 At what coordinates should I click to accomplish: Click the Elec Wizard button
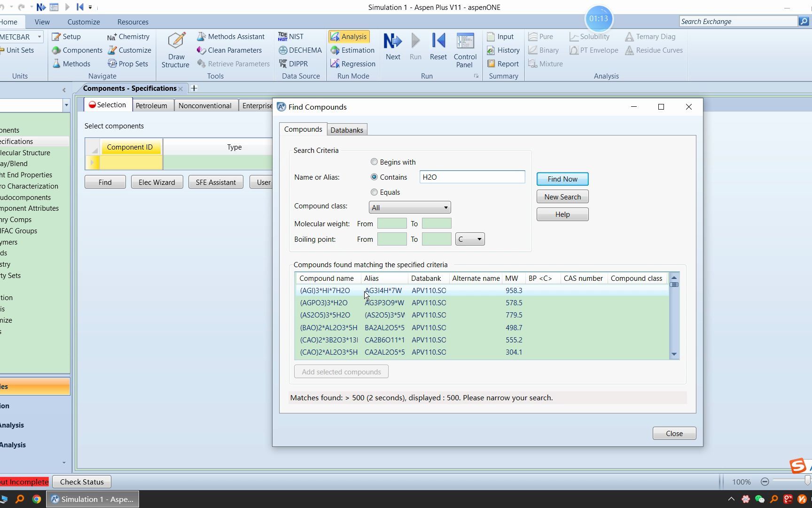pos(157,182)
